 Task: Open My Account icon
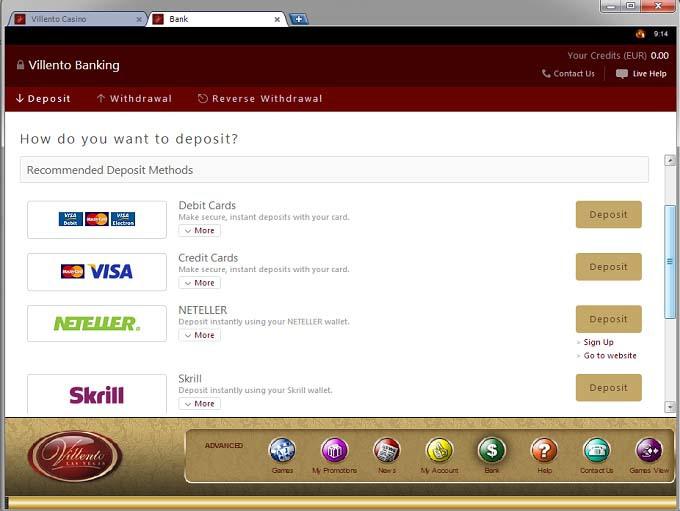[439, 451]
